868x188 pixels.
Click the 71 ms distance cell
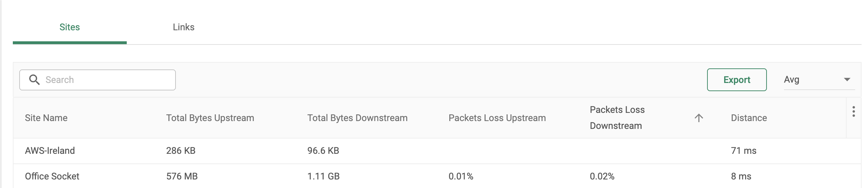click(x=743, y=151)
